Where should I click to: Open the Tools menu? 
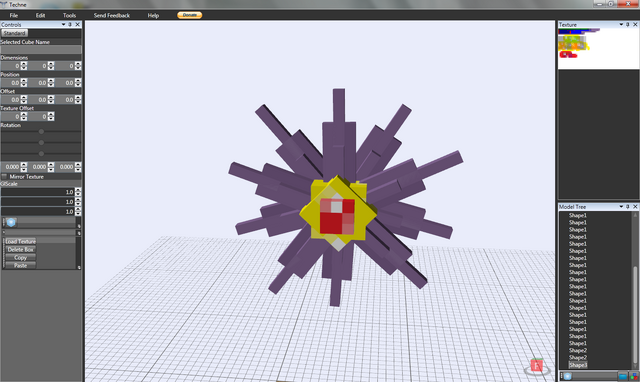pos(69,16)
